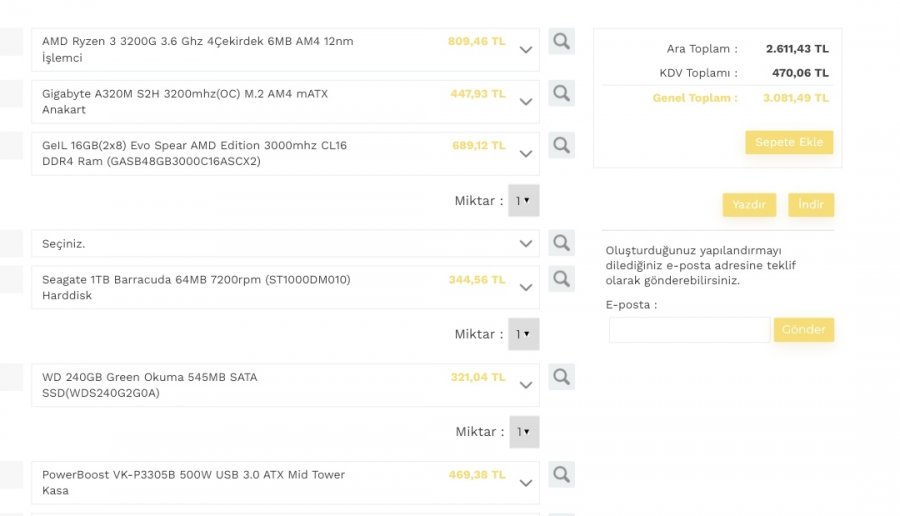Open Miktar quantity selector under Seagate harddisk
This screenshot has height=516, width=900.
click(523, 334)
